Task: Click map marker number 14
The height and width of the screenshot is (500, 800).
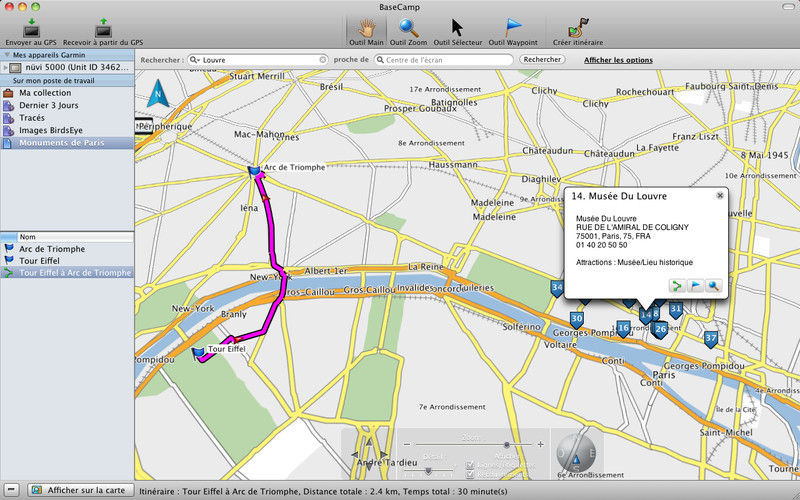Action: tap(646, 315)
